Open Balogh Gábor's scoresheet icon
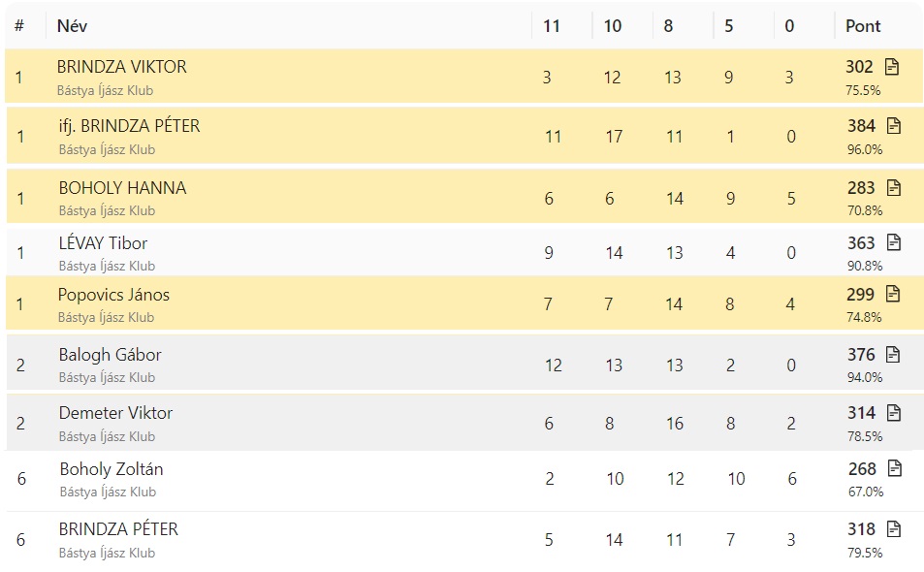Viewport: 924px width, 572px height. pos(894,355)
